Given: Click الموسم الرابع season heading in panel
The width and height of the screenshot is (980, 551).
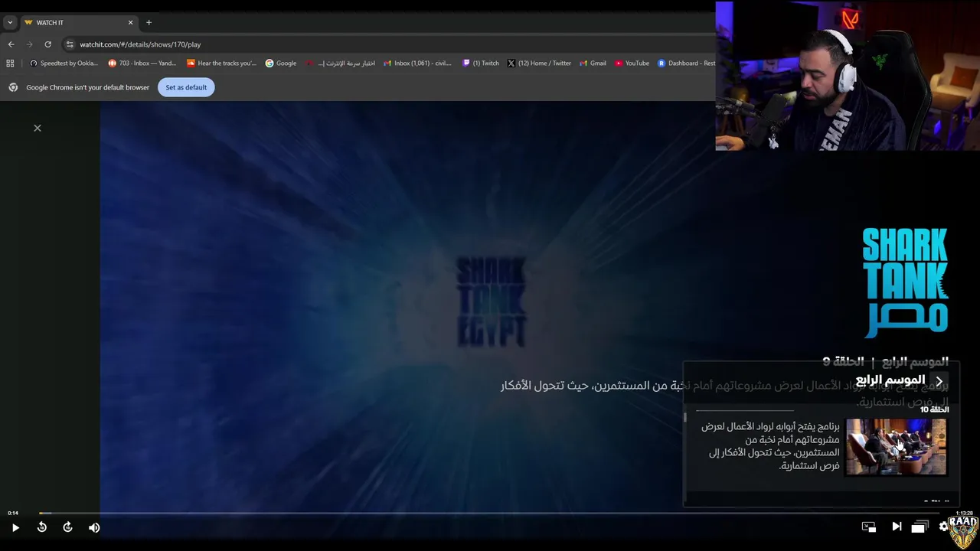Looking at the screenshot, I should 890,380.
